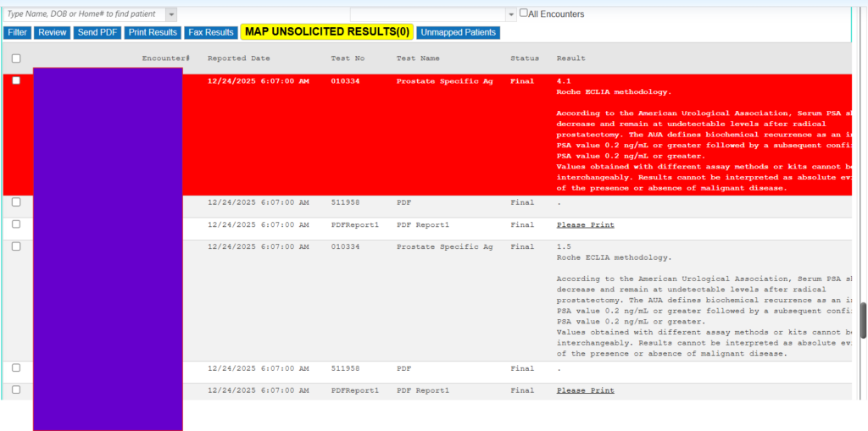Open the Unmapped Patients list
The image size is (868, 431).
458,32
